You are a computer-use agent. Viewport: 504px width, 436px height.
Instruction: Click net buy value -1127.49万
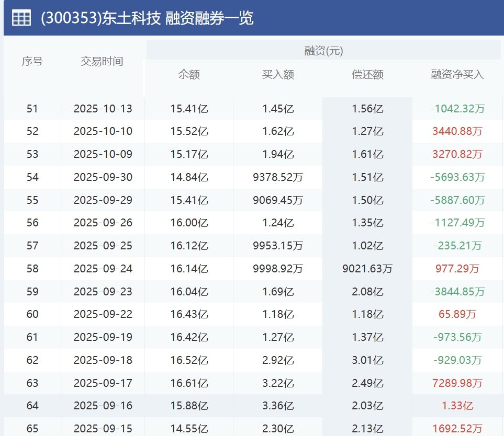coord(457,223)
